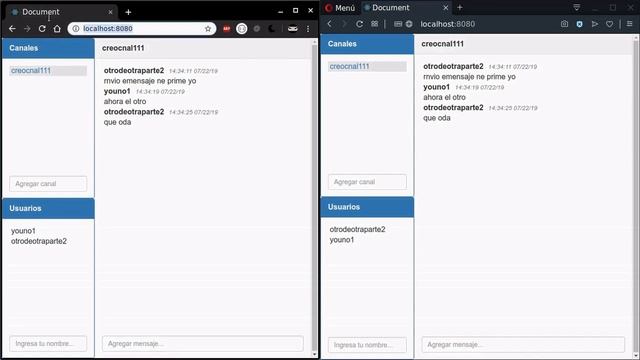The width and height of the screenshot is (640, 360).
Task: Click the Chrome address bar showing localhost:8080
Action: click(142, 29)
